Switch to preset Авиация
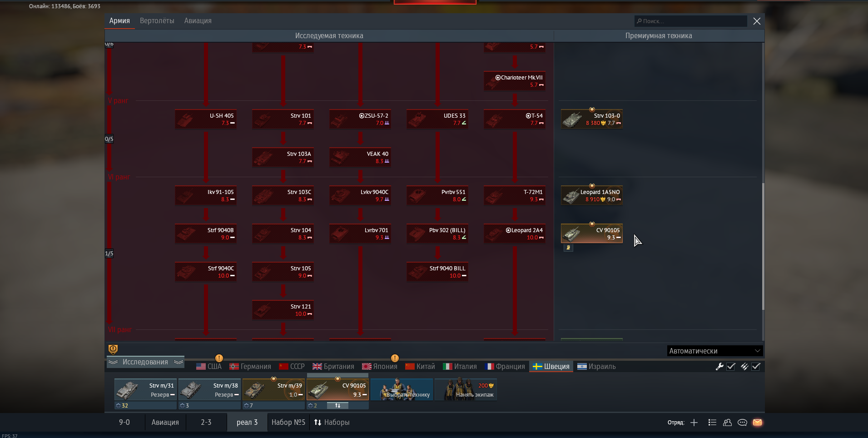 165,422
